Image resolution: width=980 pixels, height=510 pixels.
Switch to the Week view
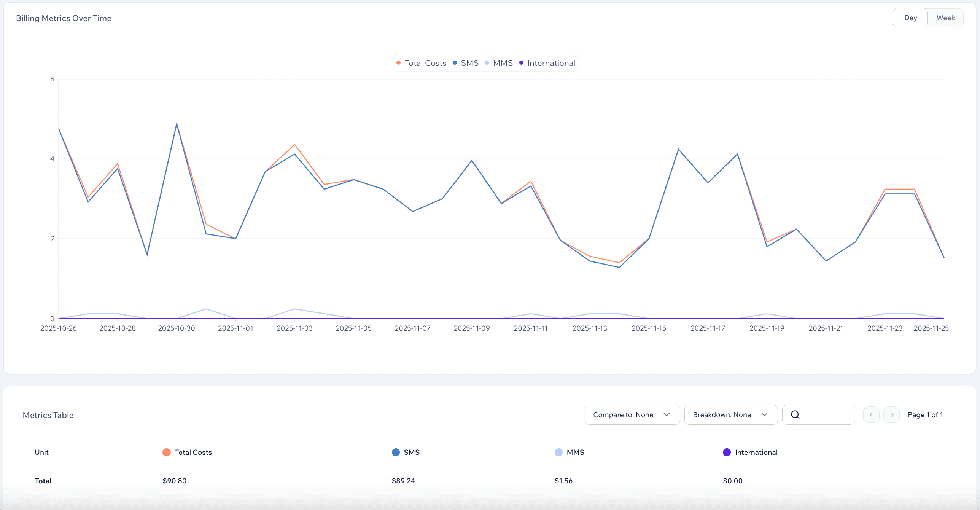click(946, 18)
